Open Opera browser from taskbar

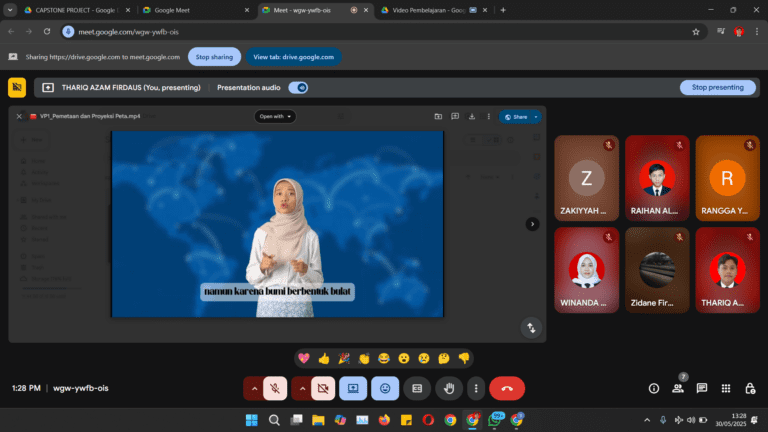(428, 420)
